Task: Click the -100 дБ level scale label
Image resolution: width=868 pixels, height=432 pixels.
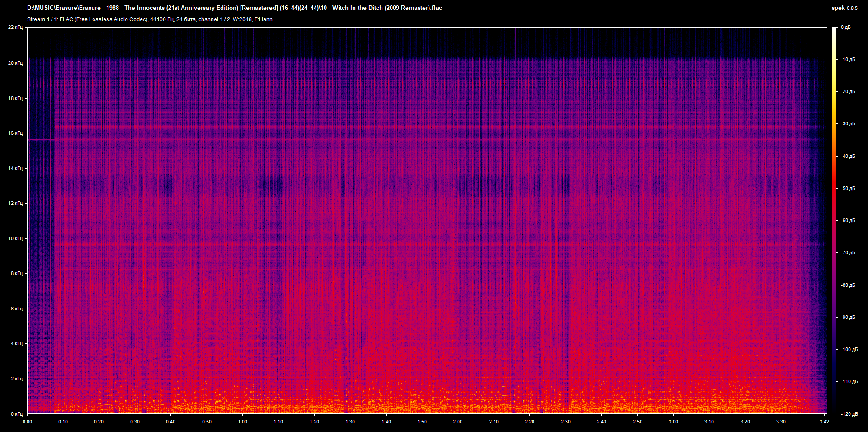Action: [849, 349]
